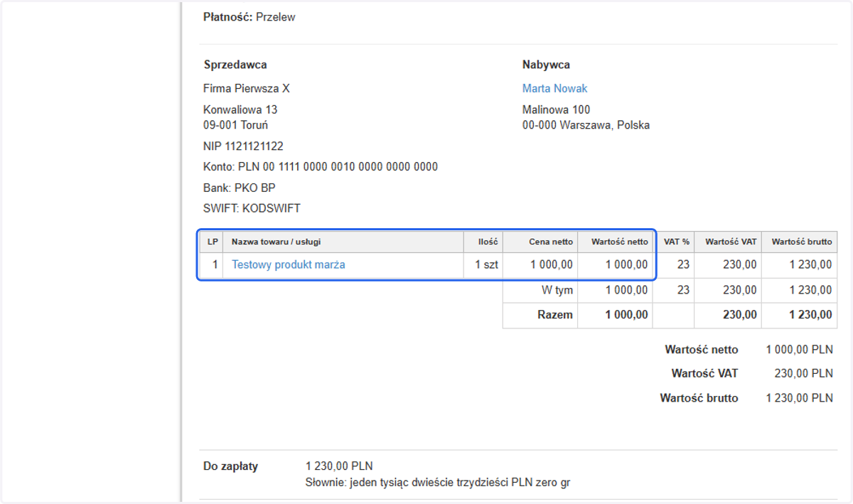Click the Do zapłaty label
Viewport: 853px width, 504px height.
230,467
